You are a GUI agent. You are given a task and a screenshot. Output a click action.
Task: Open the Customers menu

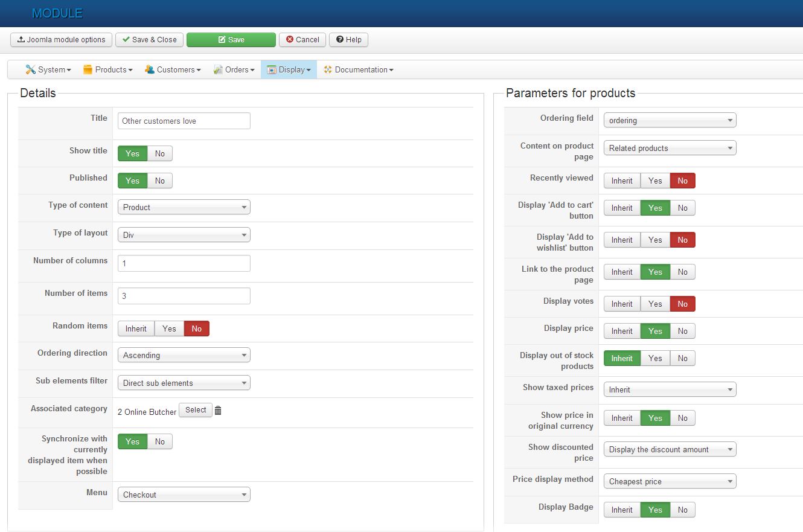173,69
